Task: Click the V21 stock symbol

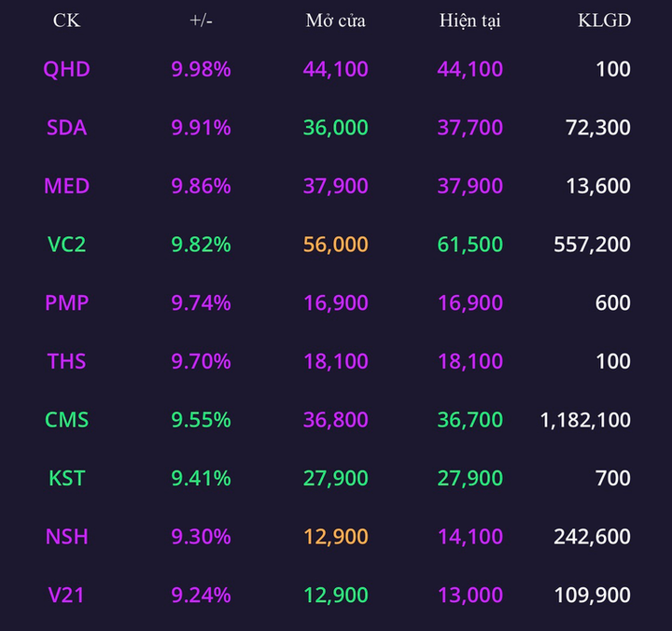Action: point(67,595)
